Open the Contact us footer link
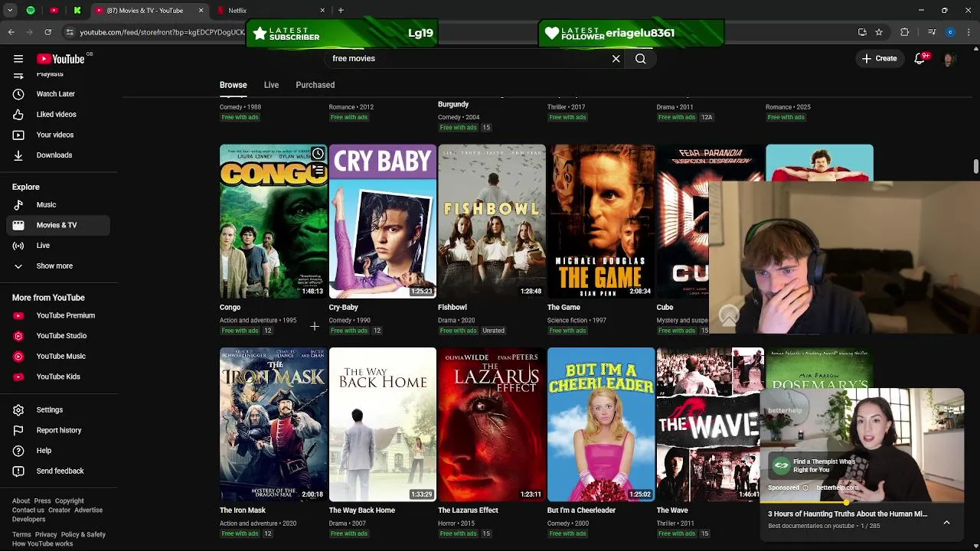Viewport: 980px width, 551px height. [x=28, y=510]
